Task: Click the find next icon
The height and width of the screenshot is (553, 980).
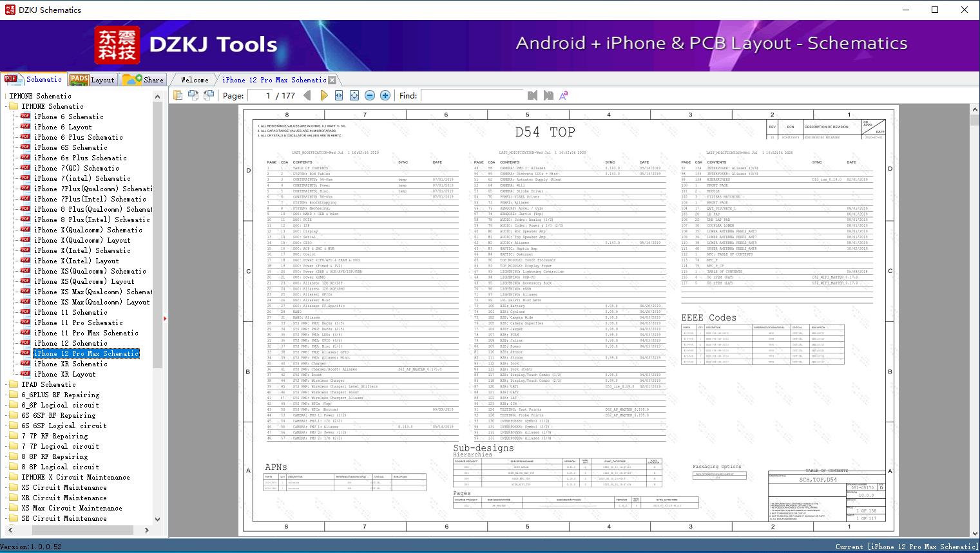Action: tap(548, 95)
